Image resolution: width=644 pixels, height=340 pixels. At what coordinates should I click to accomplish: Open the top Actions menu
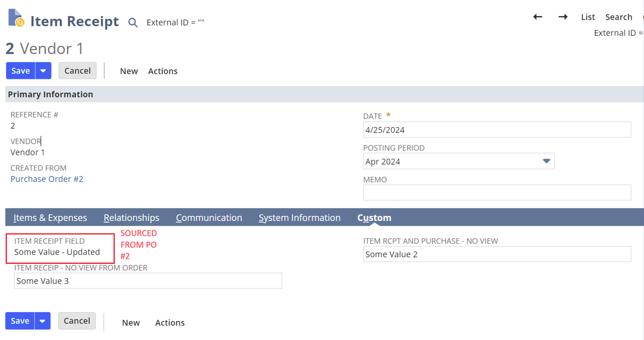pos(162,71)
